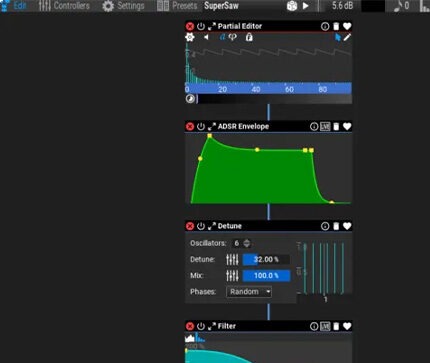This screenshot has height=363, width=430.
Task: Show Partial Editor info
Action: tap(325, 26)
